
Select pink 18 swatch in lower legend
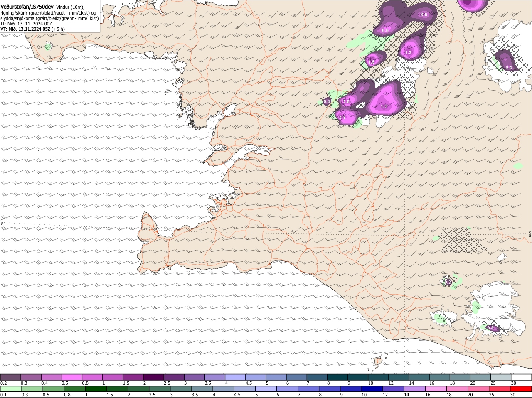coord(458,389)
